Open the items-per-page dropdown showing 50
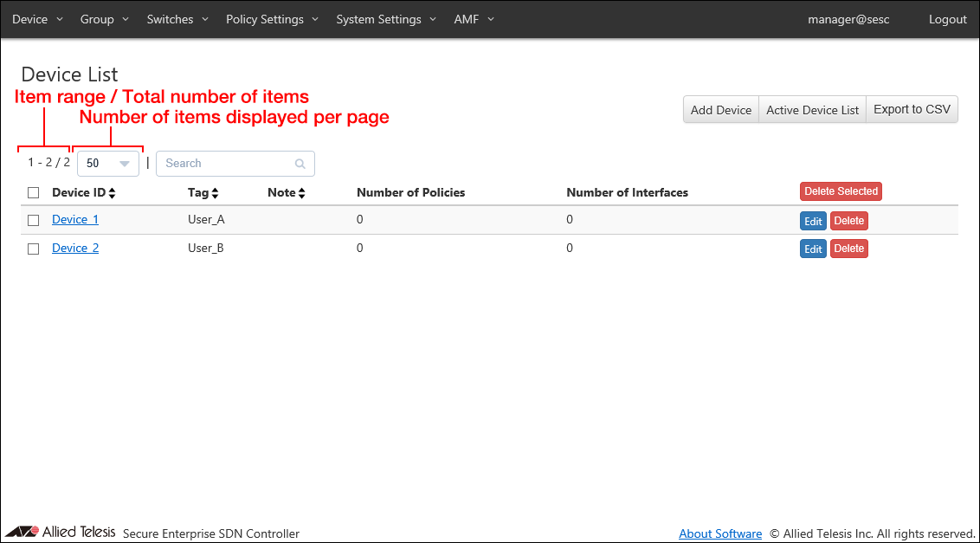980x543 pixels. (108, 164)
